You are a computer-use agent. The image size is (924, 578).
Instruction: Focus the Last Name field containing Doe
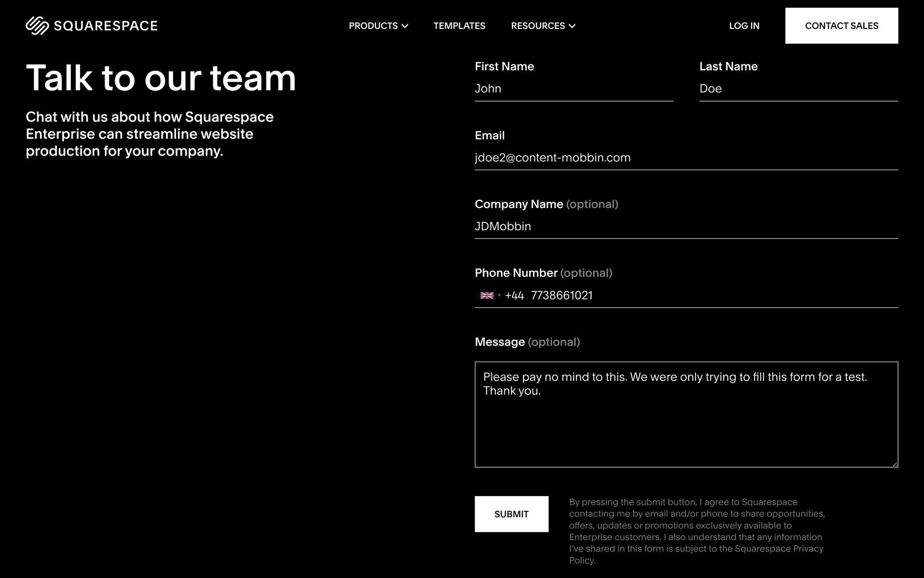point(798,89)
